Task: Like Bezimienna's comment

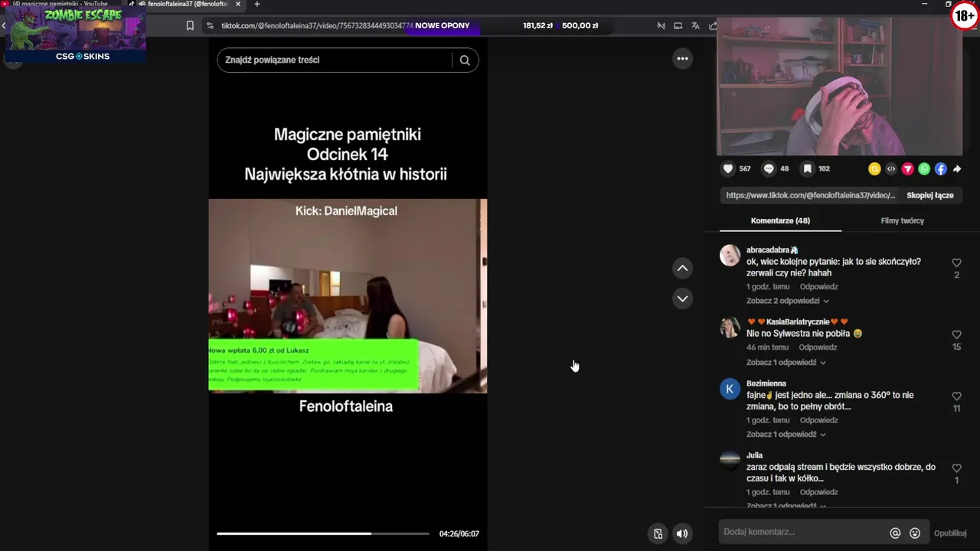Action: click(x=956, y=396)
